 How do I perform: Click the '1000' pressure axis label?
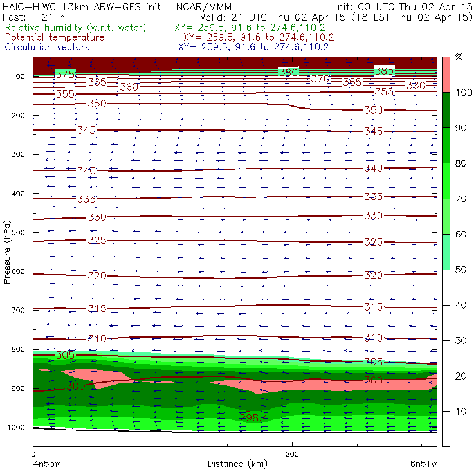coord(16,427)
